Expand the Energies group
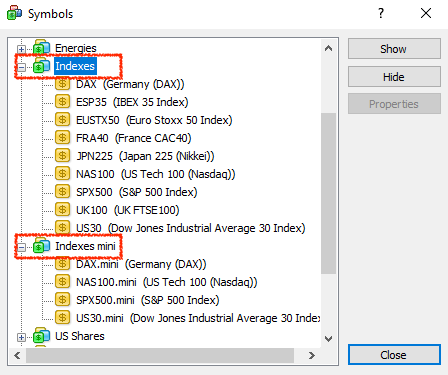 tap(21, 49)
